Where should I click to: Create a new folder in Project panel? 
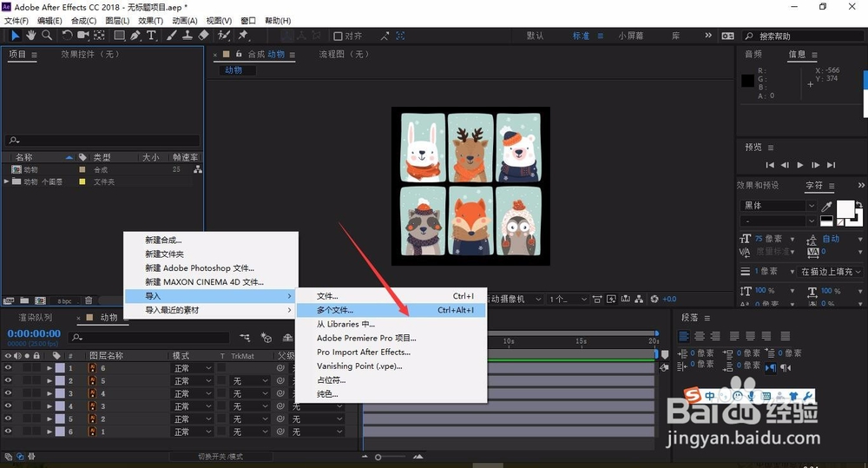click(24, 300)
